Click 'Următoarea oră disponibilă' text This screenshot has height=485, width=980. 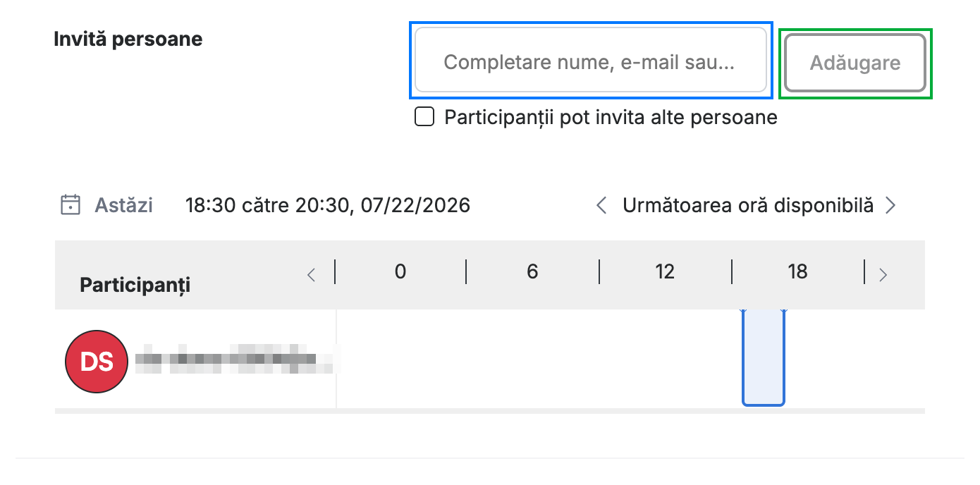pos(748,206)
